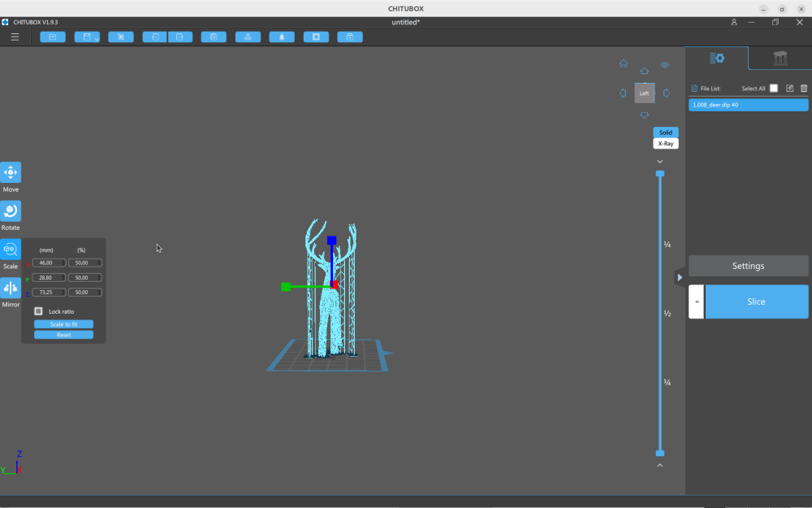
Task: Select the Mirror tool
Action: coord(11,288)
